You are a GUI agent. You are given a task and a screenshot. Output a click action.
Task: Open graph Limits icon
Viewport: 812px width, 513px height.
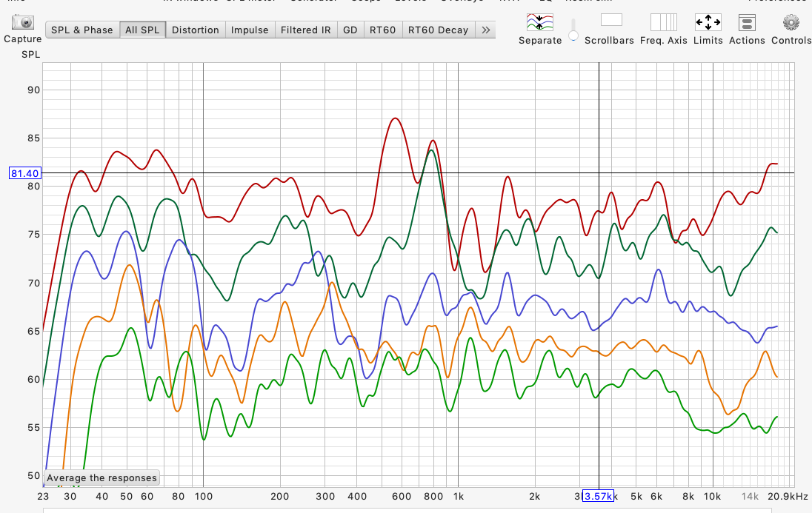pyautogui.click(x=708, y=22)
